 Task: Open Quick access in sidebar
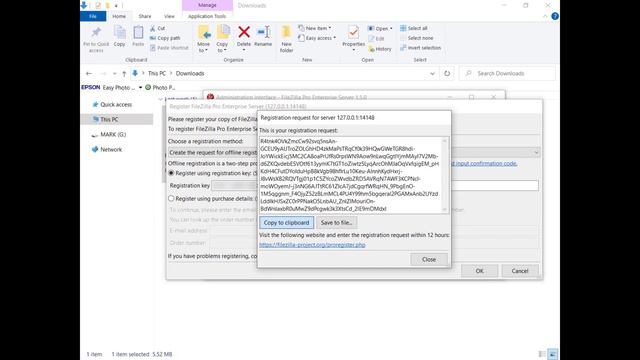tap(116, 104)
